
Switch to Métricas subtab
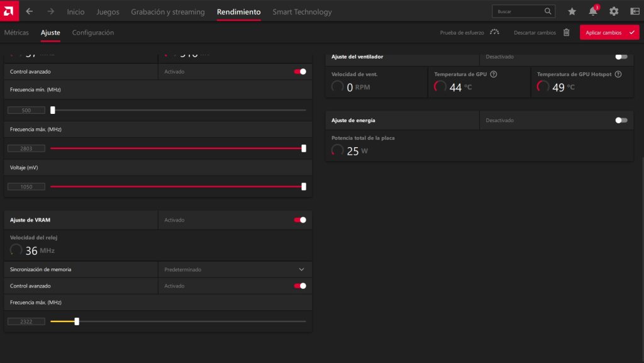(x=16, y=33)
